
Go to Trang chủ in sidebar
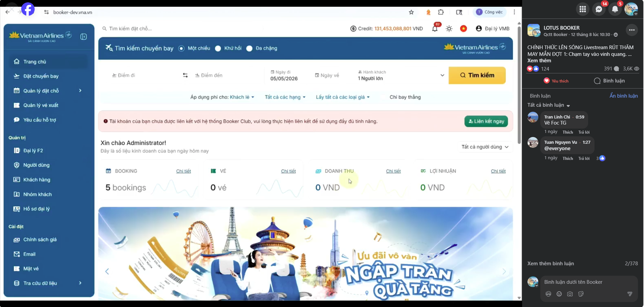[49, 62]
